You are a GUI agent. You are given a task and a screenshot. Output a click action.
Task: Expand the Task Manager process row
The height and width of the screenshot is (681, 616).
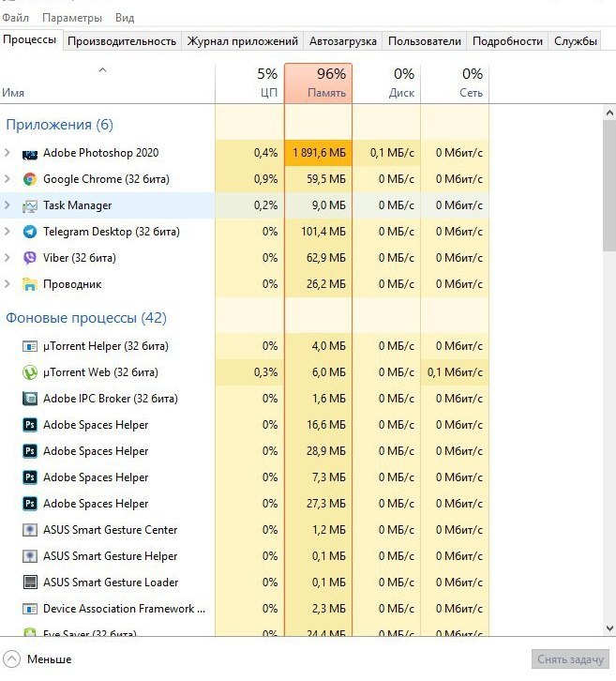[7, 205]
